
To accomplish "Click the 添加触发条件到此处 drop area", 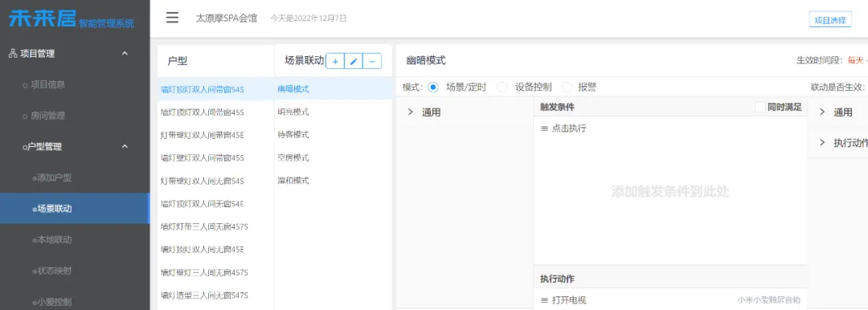I will pyautogui.click(x=669, y=192).
